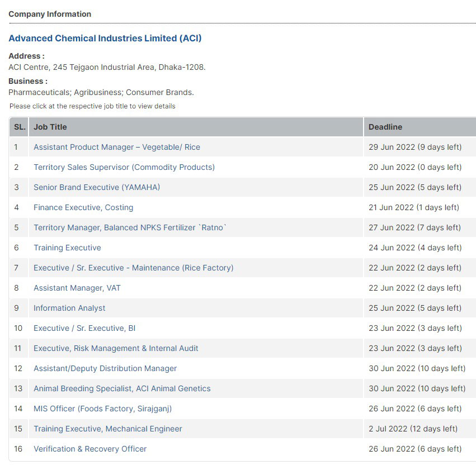Click deadline 2 Jul 2022 (12 days left)

coord(413,429)
